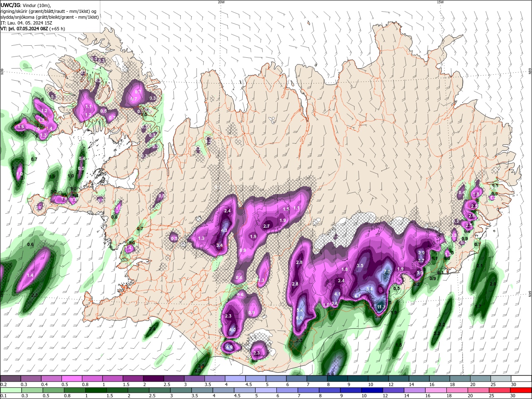The width and height of the screenshot is (532, 399).
Task: Select the white snow legend swatch at 30
Action: pyautogui.click(x=522, y=379)
